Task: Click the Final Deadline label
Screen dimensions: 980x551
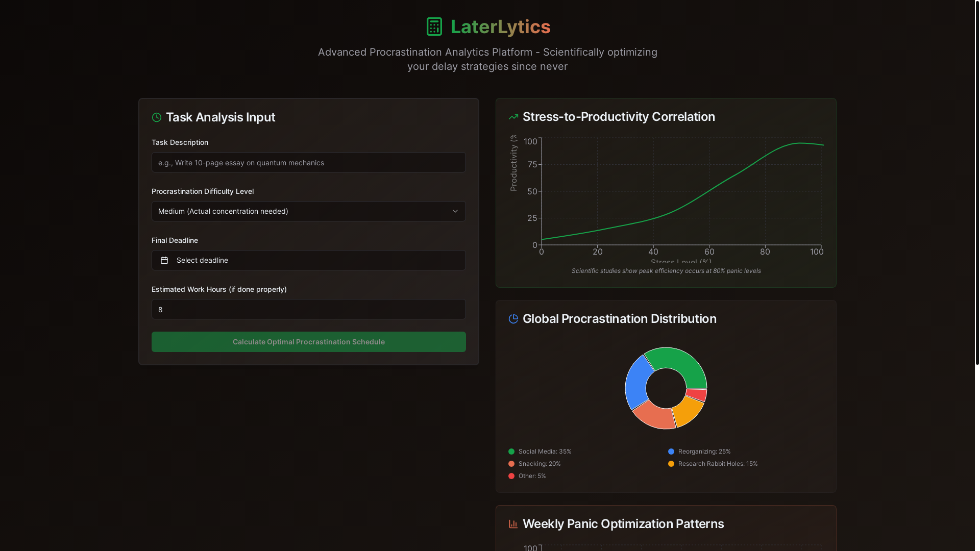Action: tap(175, 240)
